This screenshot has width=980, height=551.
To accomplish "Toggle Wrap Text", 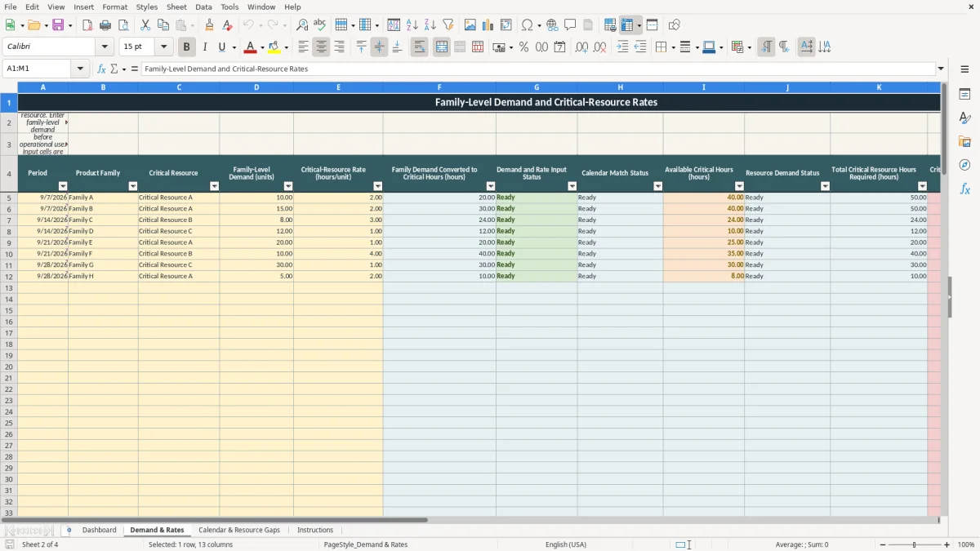I will tap(420, 47).
